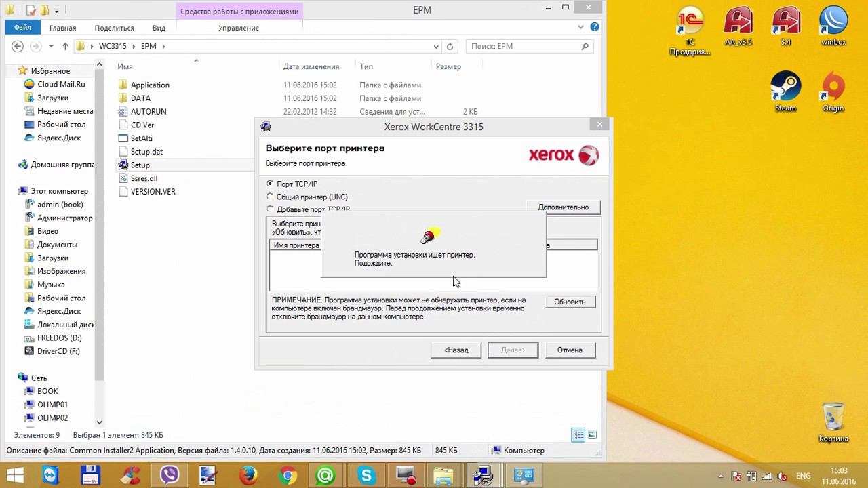This screenshot has width=868, height=488.
Task: Open Домашняя группа in navigation pane
Action: point(62,165)
